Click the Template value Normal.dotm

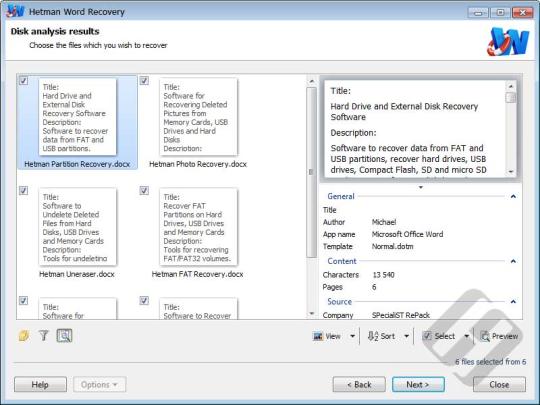click(x=393, y=246)
